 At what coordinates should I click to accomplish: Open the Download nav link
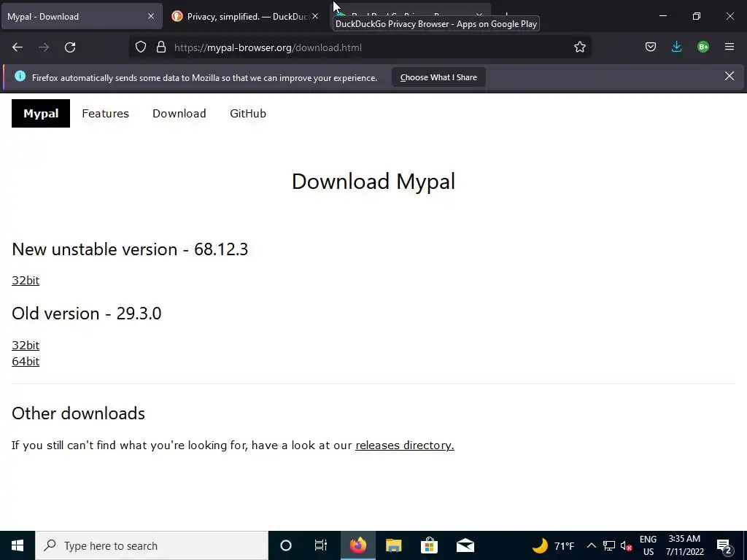pos(179,113)
